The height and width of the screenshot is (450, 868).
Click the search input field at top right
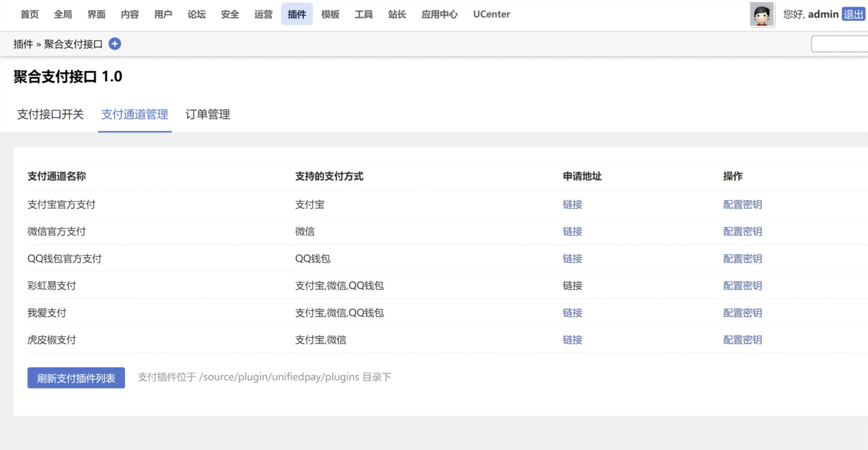(840, 44)
